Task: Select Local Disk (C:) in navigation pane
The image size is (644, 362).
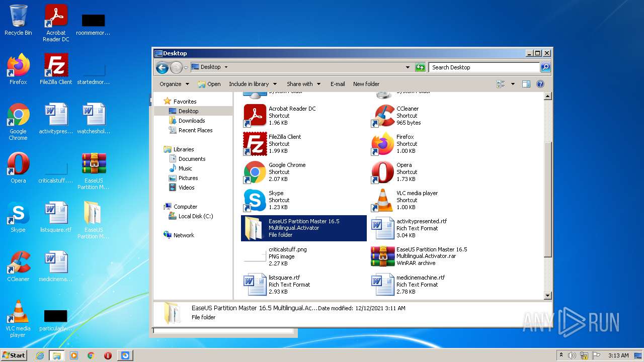Action: (196, 216)
